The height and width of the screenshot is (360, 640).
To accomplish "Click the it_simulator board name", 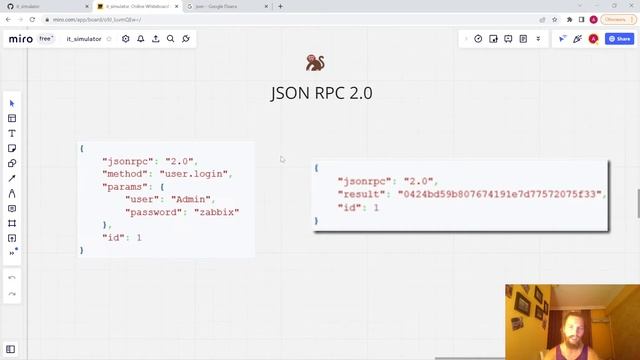I will coord(84,39).
